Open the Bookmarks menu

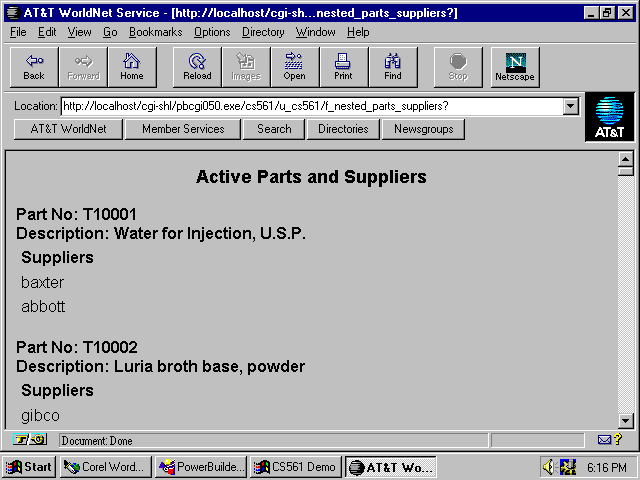156,32
